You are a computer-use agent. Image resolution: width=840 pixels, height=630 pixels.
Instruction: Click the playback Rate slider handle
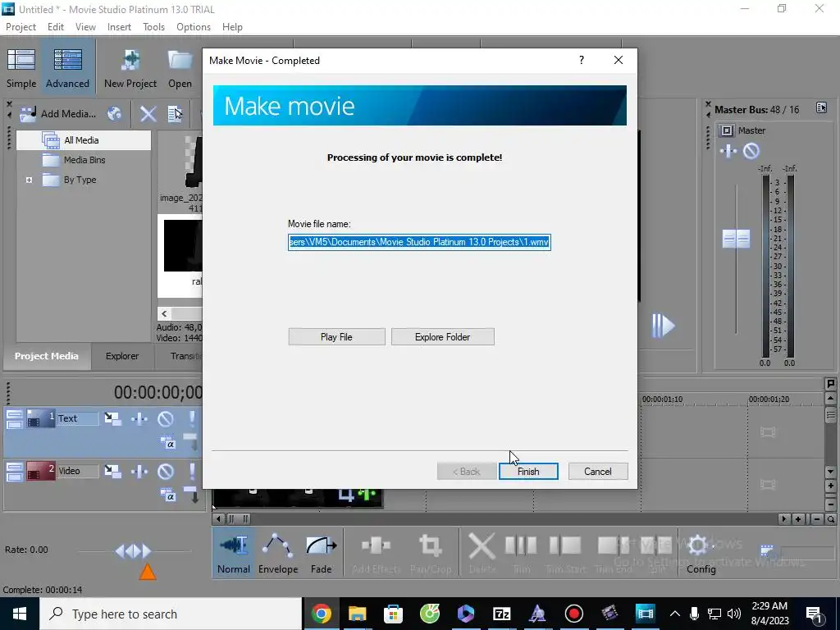[x=134, y=550]
